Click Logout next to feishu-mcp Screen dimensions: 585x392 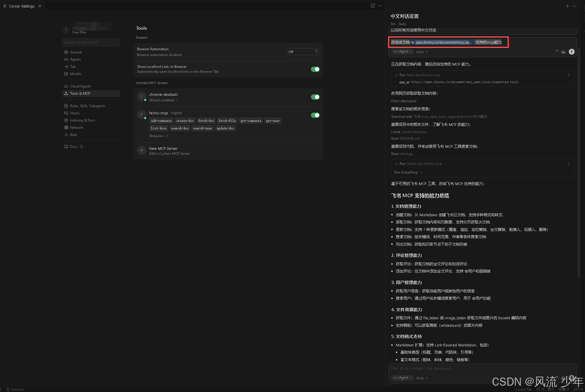[176, 113]
